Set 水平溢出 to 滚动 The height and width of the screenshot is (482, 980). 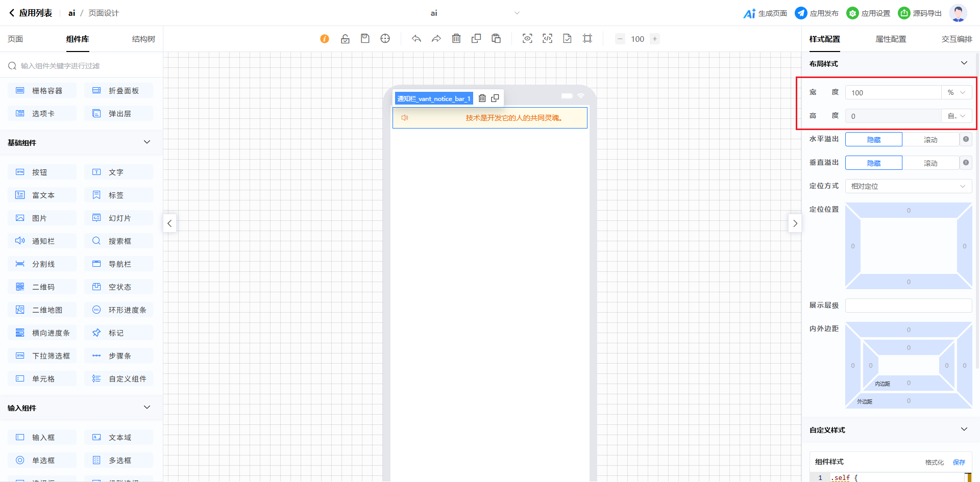point(930,140)
